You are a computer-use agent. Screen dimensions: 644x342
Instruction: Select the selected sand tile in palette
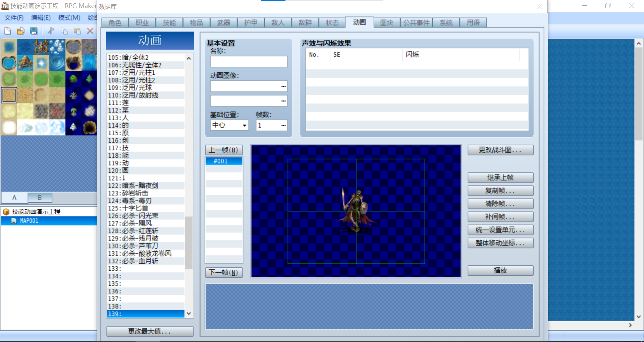click(9, 95)
